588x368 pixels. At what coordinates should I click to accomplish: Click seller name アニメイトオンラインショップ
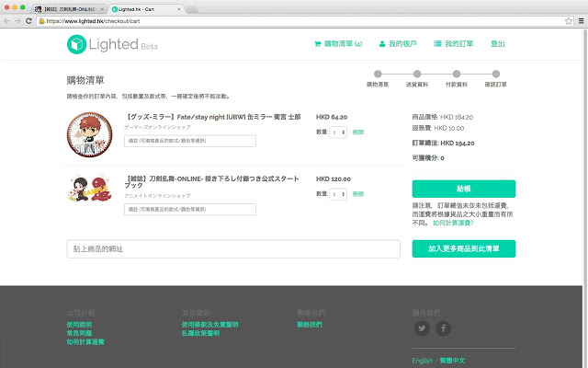tap(157, 196)
